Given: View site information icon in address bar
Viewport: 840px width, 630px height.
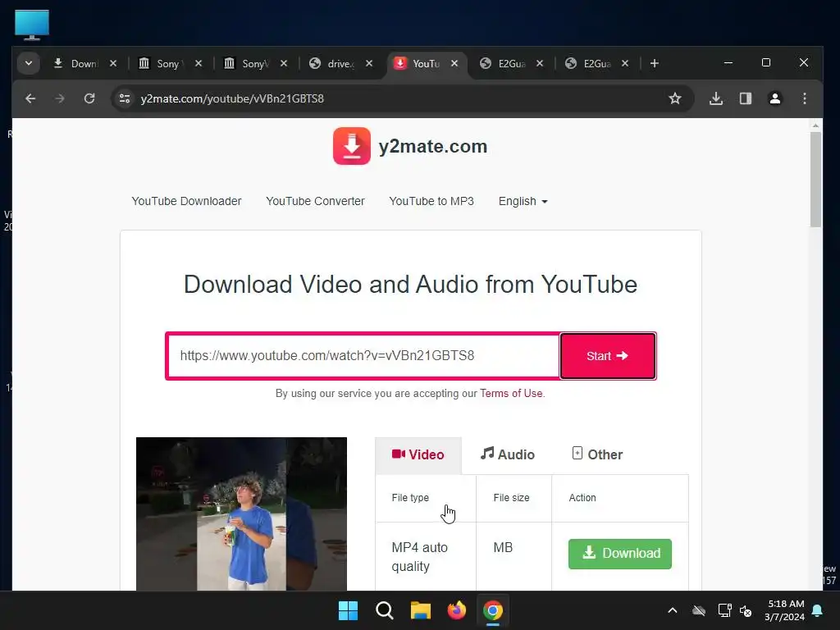Looking at the screenshot, I should (125, 98).
